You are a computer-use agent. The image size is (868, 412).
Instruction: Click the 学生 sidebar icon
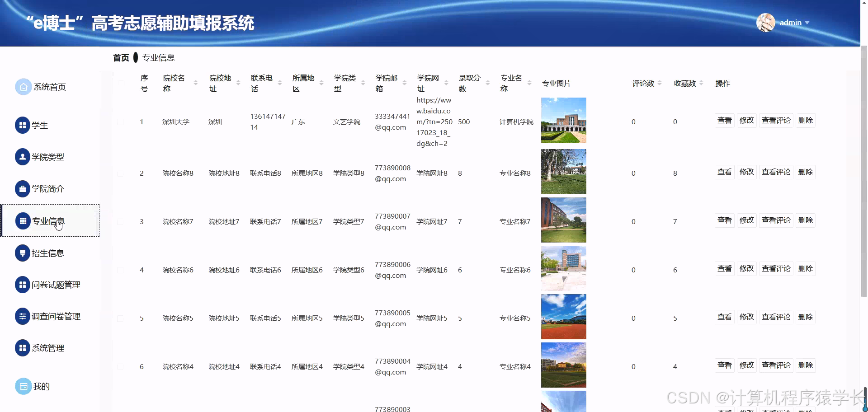tap(23, 126)
